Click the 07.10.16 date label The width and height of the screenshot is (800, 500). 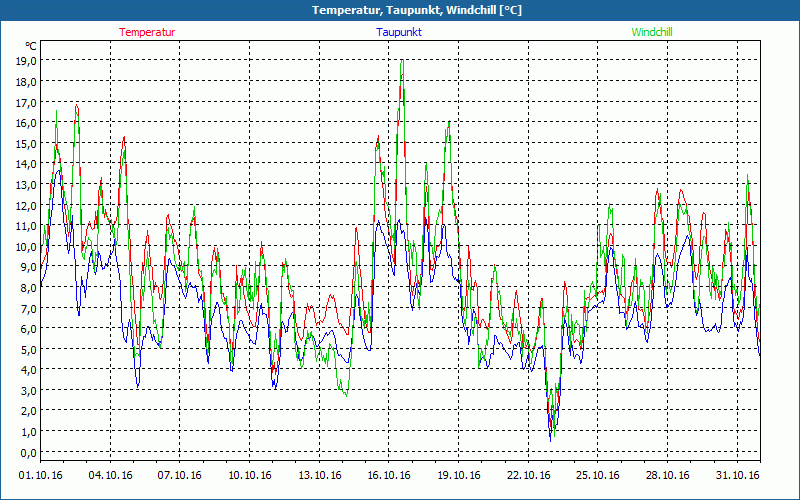coord(180,475)
